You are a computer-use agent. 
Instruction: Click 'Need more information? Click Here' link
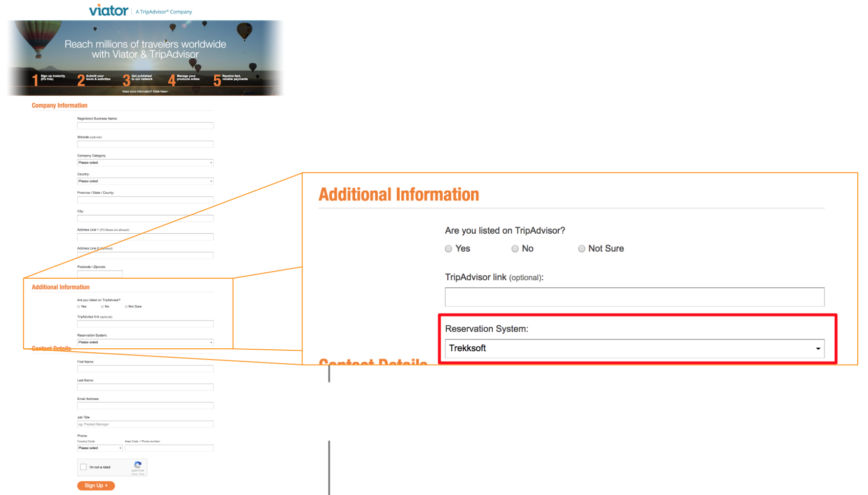click(x=145, y=92)
